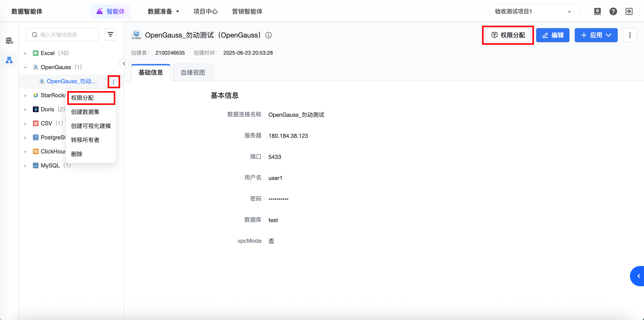This screenshot has height=320, width=644.
Task: Click the 编辑 button
Action: tap(553, 35)
